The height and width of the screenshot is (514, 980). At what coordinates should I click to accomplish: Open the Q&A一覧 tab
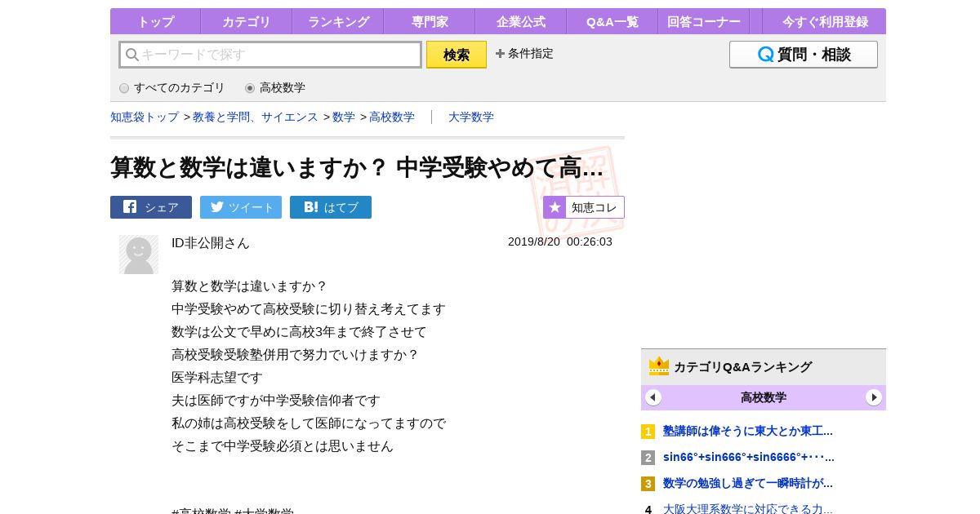click(612, 21)
